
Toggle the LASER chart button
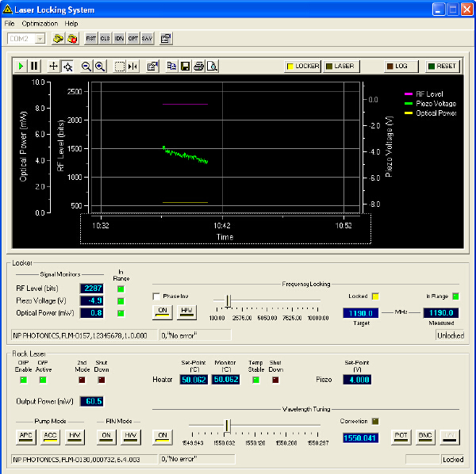click(x=340, y=67)
